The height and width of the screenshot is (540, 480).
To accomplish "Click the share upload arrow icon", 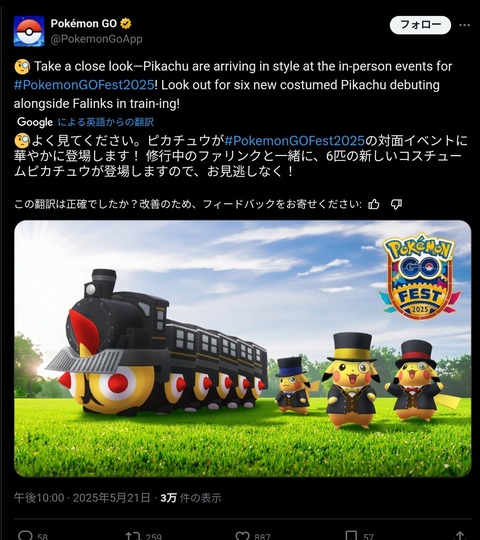I will (x=460, y=535).
